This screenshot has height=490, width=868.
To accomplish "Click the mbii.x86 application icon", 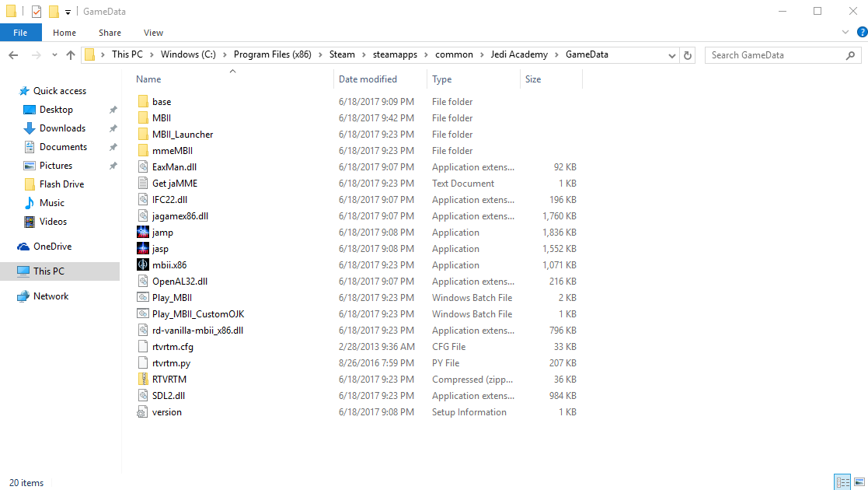I will tap(142, 265).
